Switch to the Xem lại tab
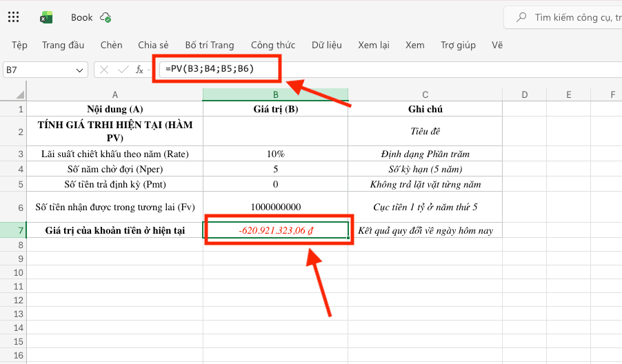Screen dimensions: 622x364 click(x=374, y=45)
